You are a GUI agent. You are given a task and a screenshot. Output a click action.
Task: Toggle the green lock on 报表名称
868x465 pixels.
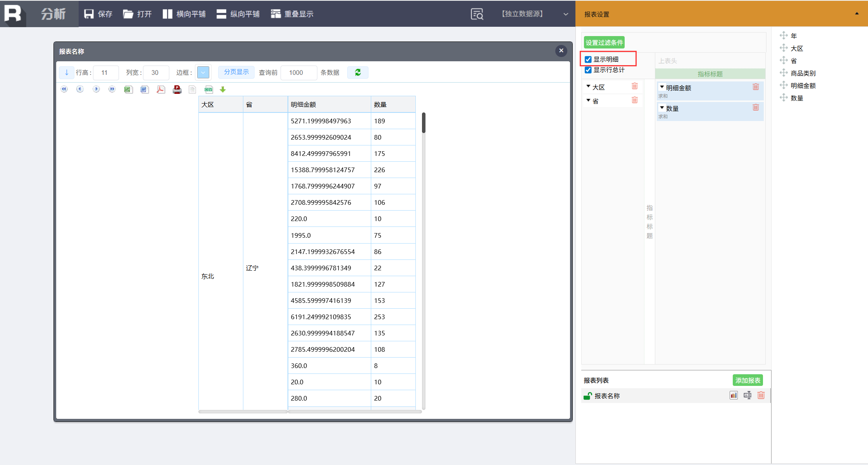[587, 396]
